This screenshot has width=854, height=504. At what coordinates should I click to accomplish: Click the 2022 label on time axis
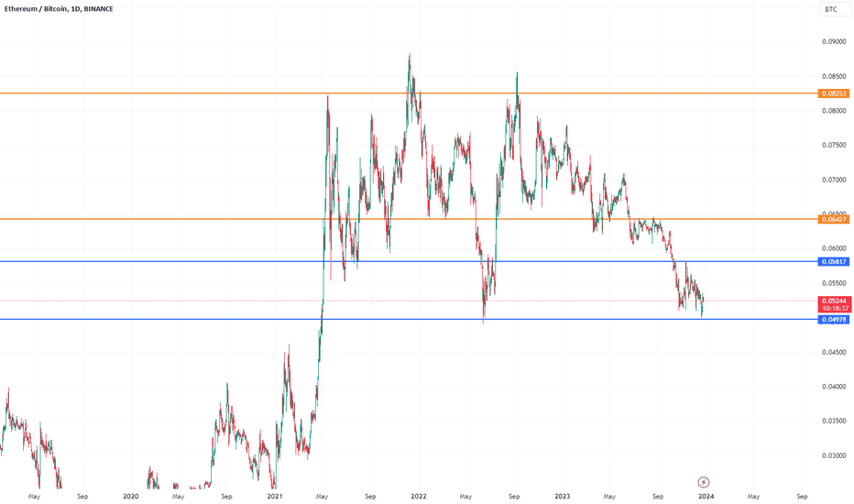(x=418, y=497)
